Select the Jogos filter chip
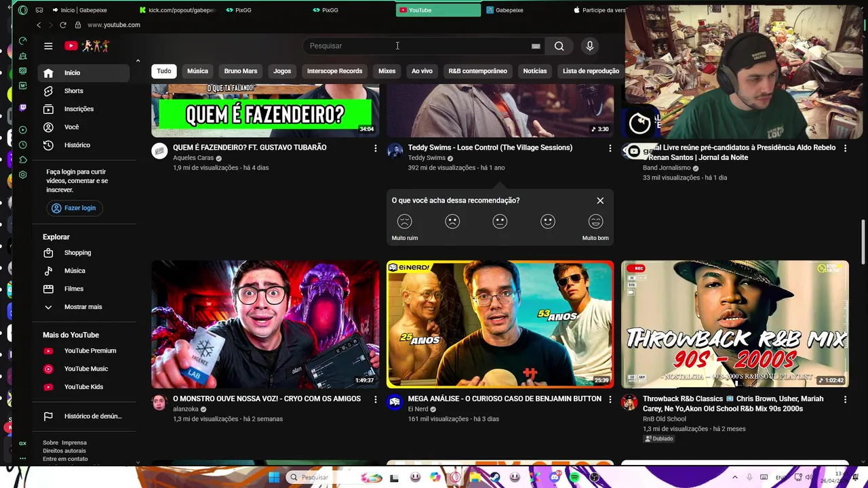The height and width of the screenshot is (488, 868). pos(282,71)
